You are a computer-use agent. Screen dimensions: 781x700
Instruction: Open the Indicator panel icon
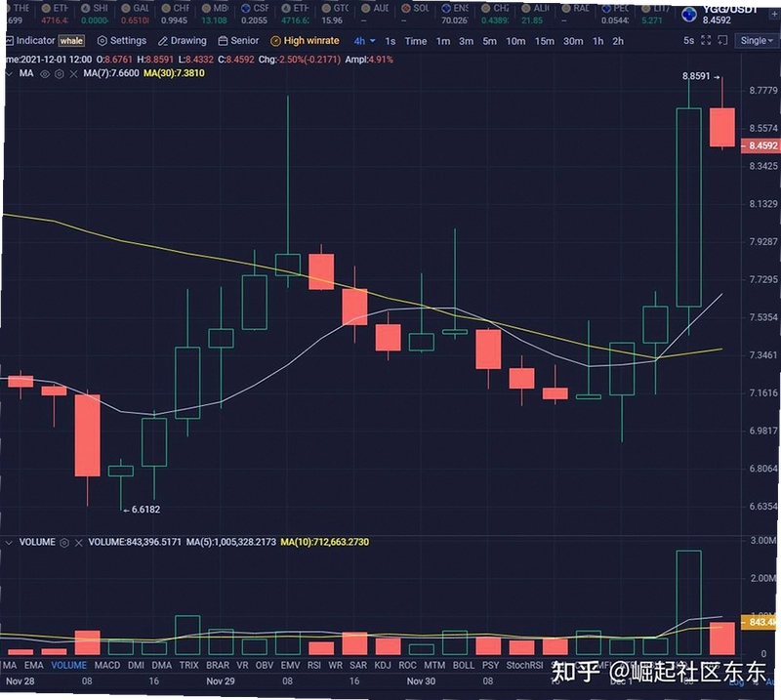coord(9,41)
